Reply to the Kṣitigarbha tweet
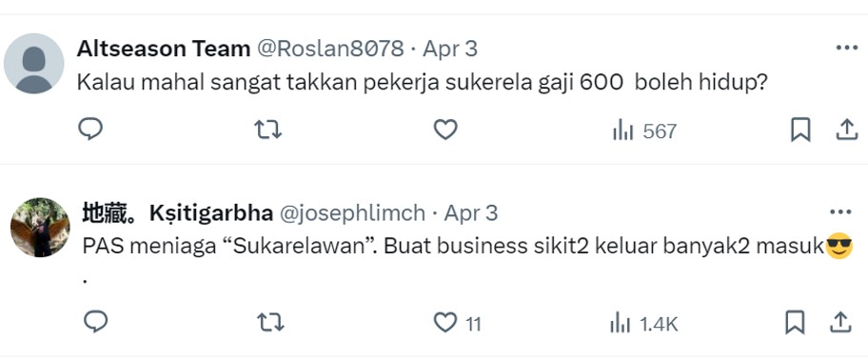 [95, 322]
